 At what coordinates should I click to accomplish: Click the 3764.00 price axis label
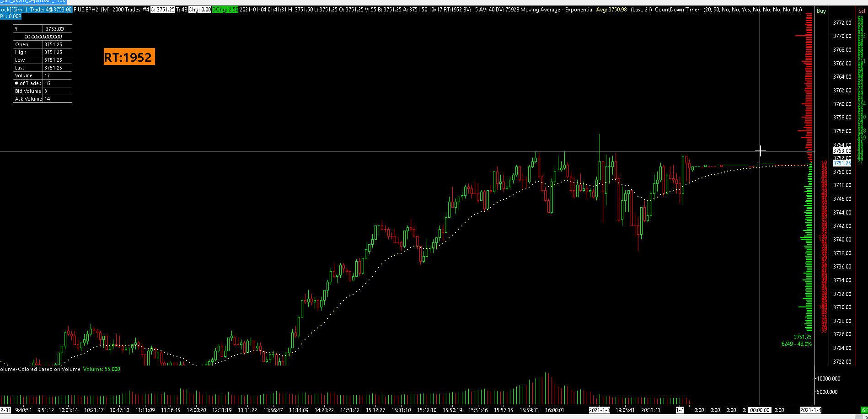click(x=842, y=77)
